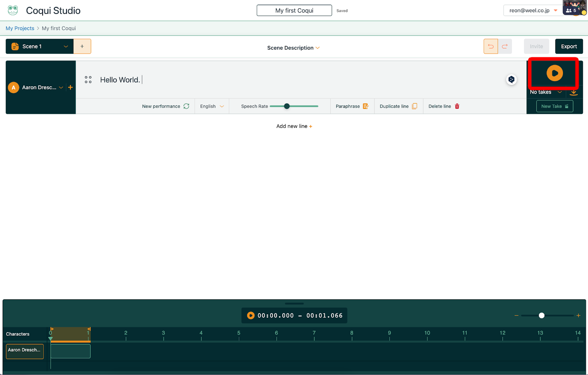588x375 pixels.
Task: Click Add new line
Action: [294, 126]
